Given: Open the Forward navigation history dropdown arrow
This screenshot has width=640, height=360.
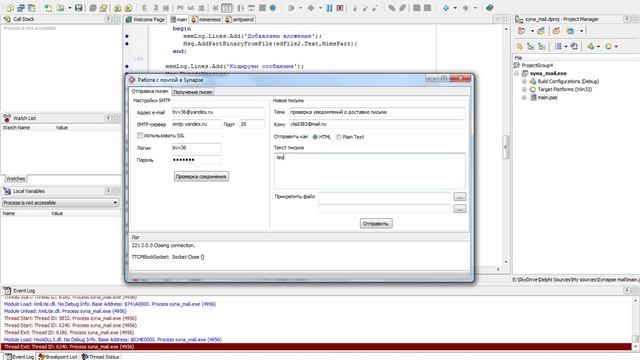Looking at the screenshot, I should click(x=475, y=8).
